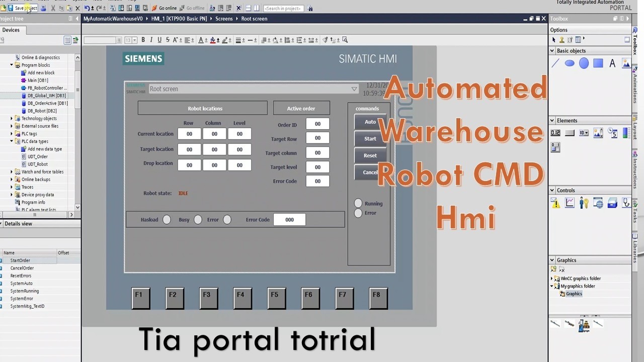Select the I/O field element
The height and width of the screenshot is (362, 644).
[555, 133]
